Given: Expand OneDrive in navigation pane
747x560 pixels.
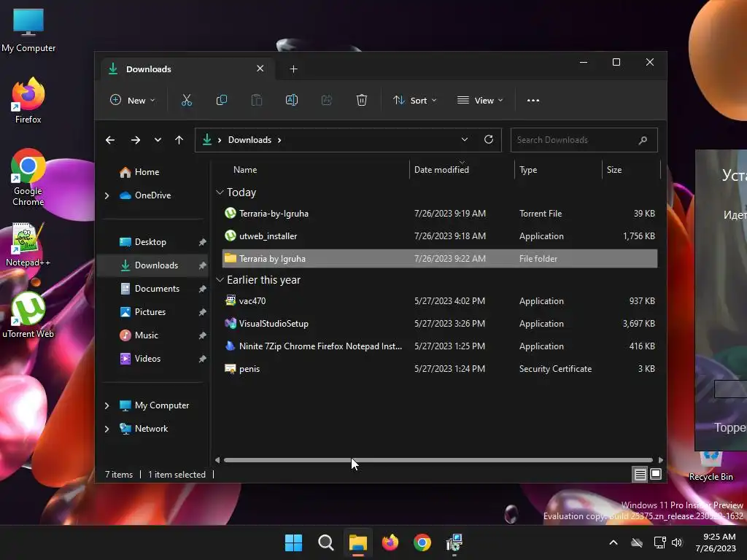Looking at the screenshot, I should (107, 195).
